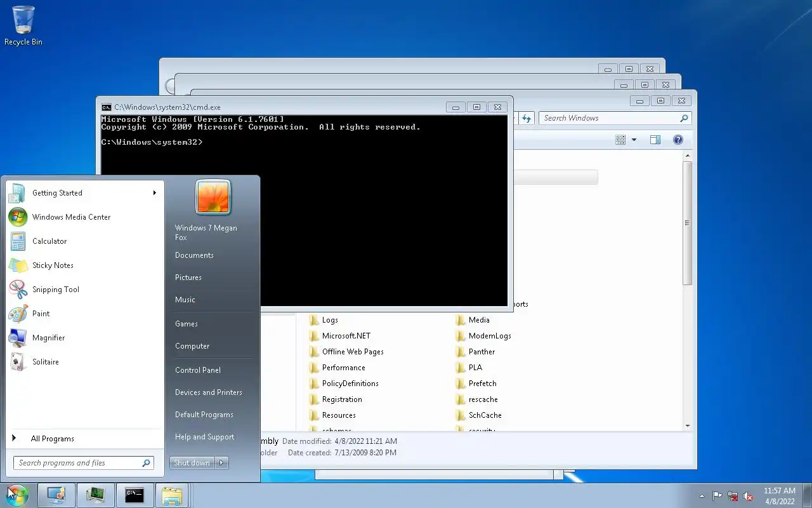The width and height of the screenshot is (812, 508).
Task: Open the Windows 7 Megan Fox user folder
Action: 206,232
